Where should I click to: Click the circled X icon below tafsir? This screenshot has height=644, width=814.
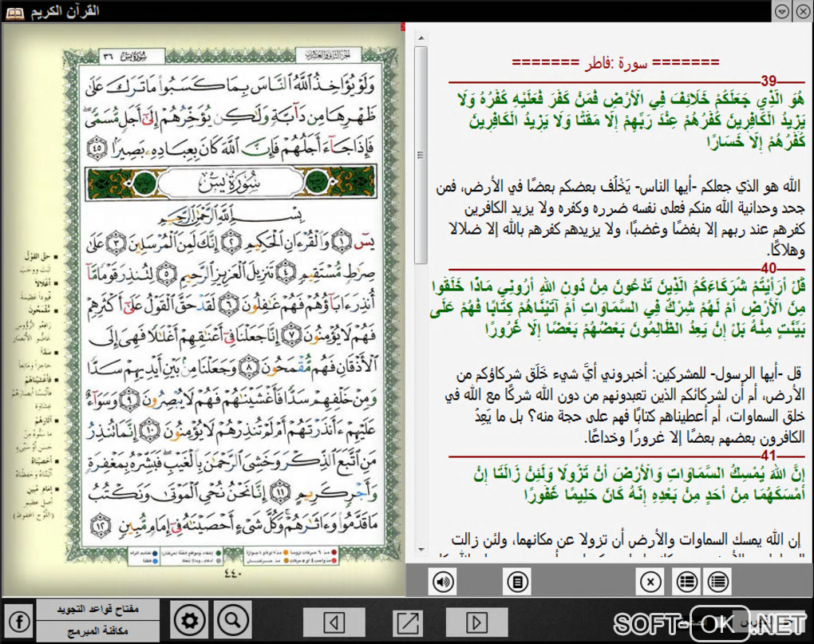click(x=651, y=581)
